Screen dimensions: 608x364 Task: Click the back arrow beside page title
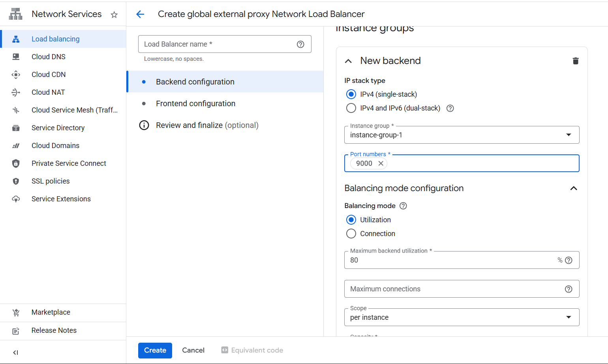pyautogui.click(x=140, y=14)
